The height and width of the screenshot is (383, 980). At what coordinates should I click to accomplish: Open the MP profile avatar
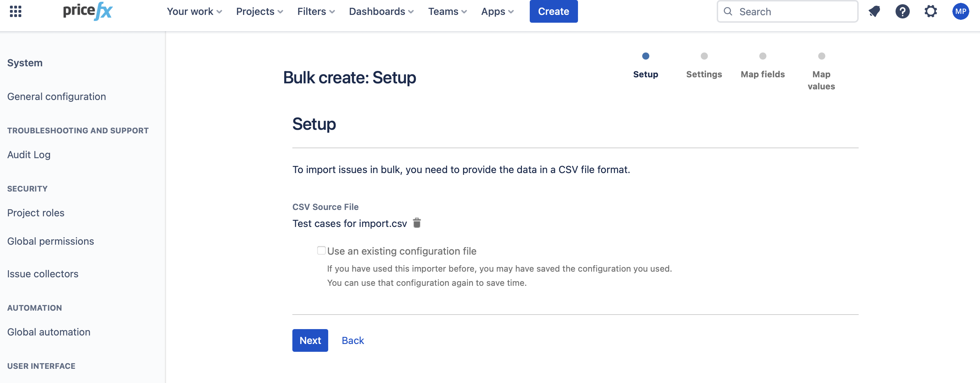(960, 11)
